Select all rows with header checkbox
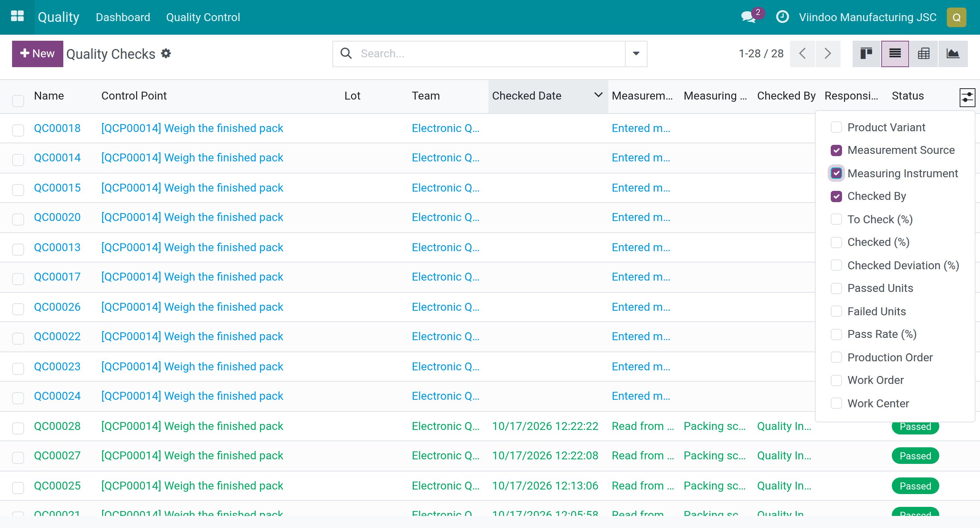This screenshot has width=980, height=528. click(18, 100)
